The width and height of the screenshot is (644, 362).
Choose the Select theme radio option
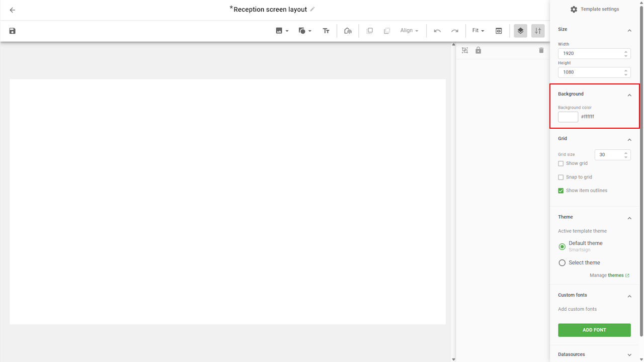click(x=562, y=263)
